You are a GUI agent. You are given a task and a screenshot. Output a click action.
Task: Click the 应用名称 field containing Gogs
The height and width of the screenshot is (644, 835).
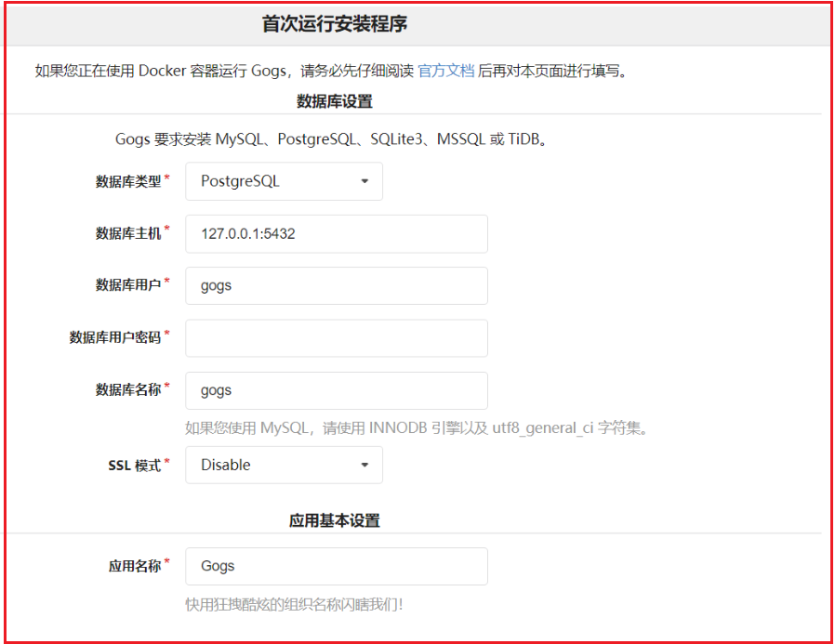[x=337, y=566]
